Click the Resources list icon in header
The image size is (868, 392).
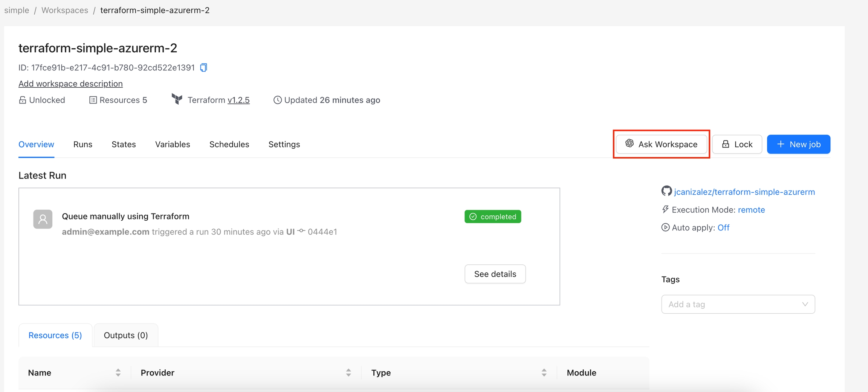coord(93,100)
